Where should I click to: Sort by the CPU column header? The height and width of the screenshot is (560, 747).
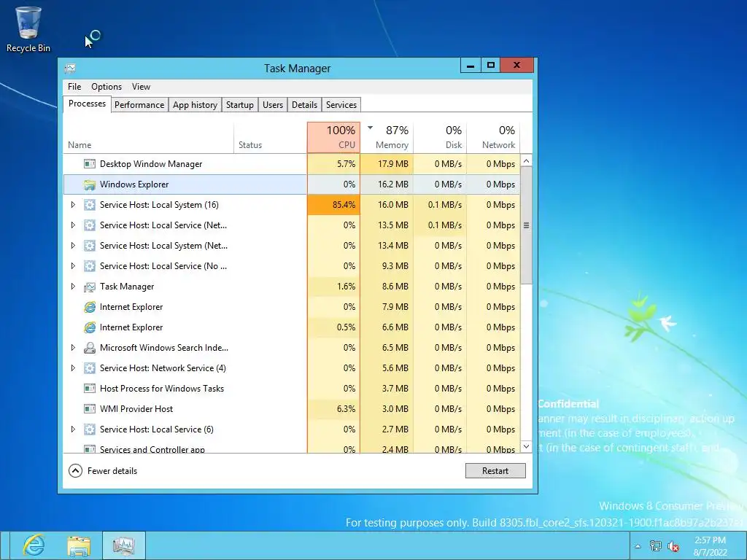[x=333, y=138]
